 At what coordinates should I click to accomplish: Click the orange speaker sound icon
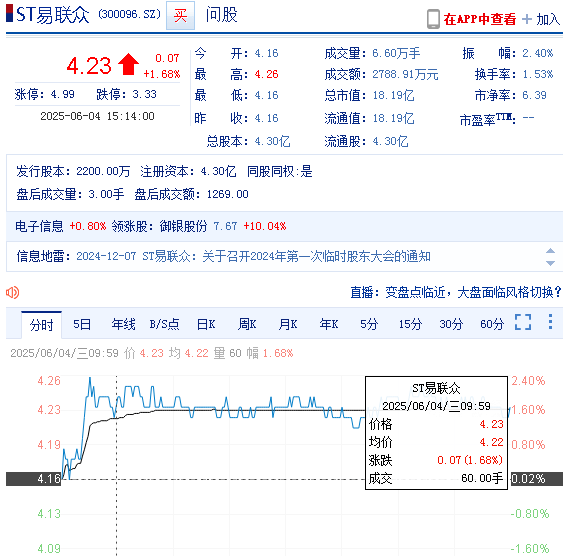coord(13,293)
